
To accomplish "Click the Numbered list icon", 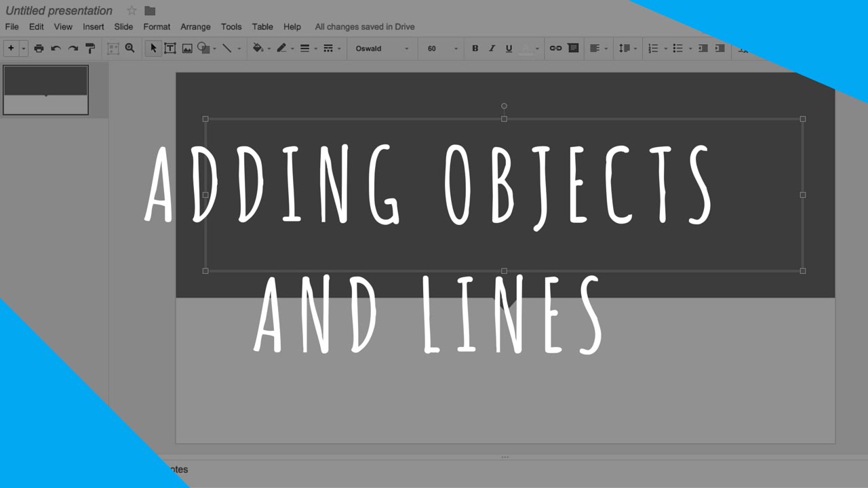I will coord(653,48).
